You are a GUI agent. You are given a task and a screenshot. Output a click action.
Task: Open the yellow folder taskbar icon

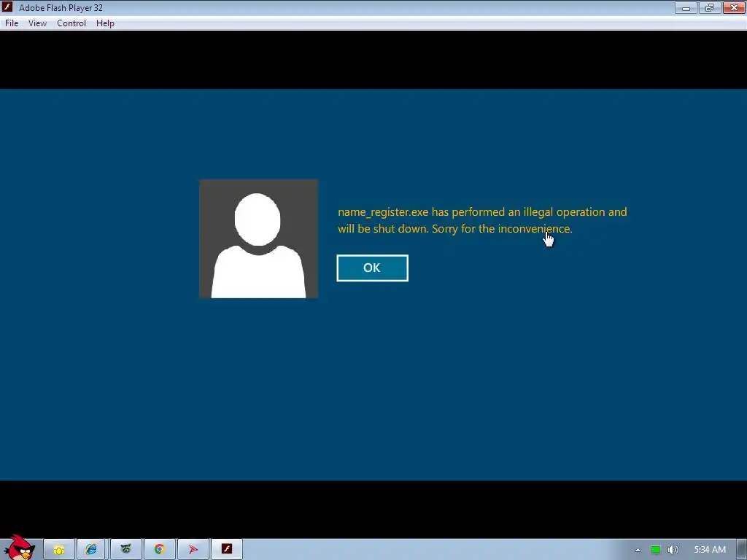click(59, 550)
